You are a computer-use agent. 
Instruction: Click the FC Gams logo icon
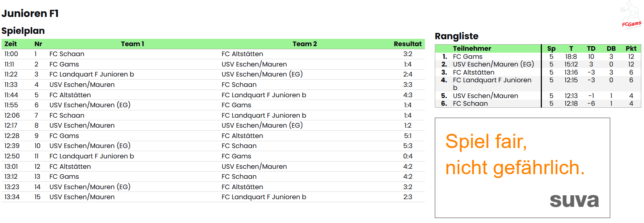[631, 15]
